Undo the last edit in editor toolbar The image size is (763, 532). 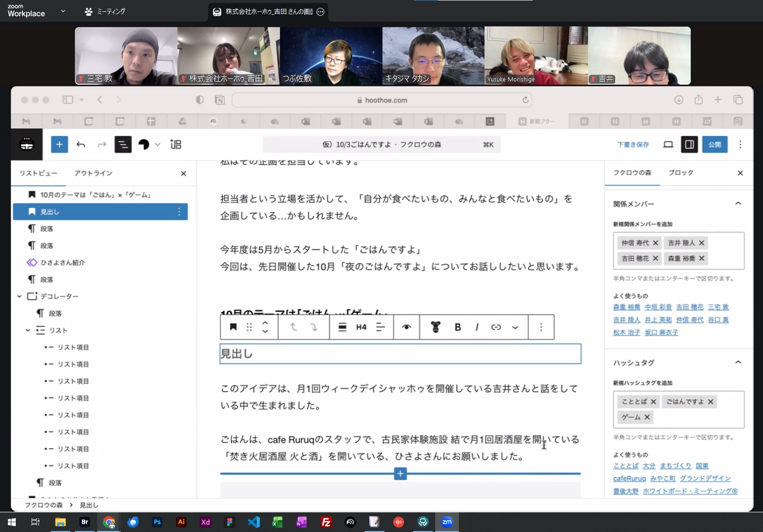point(81,144)
